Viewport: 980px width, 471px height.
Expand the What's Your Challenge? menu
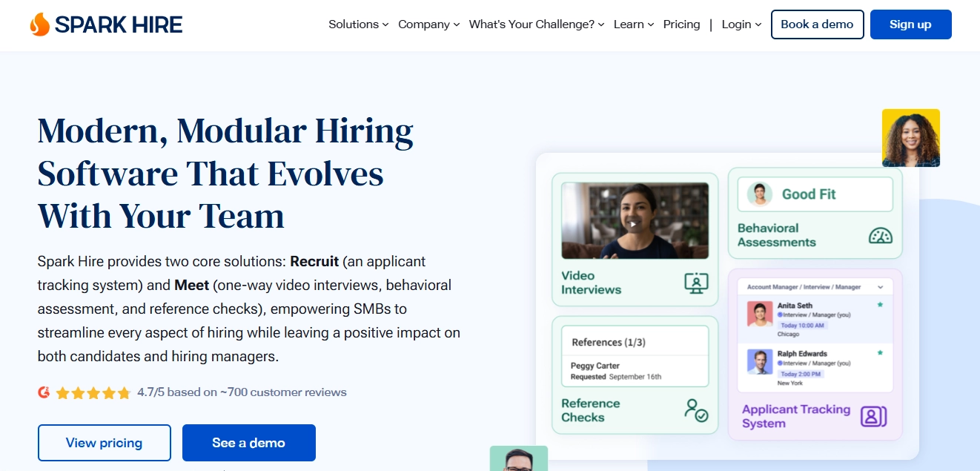point(537,24)
